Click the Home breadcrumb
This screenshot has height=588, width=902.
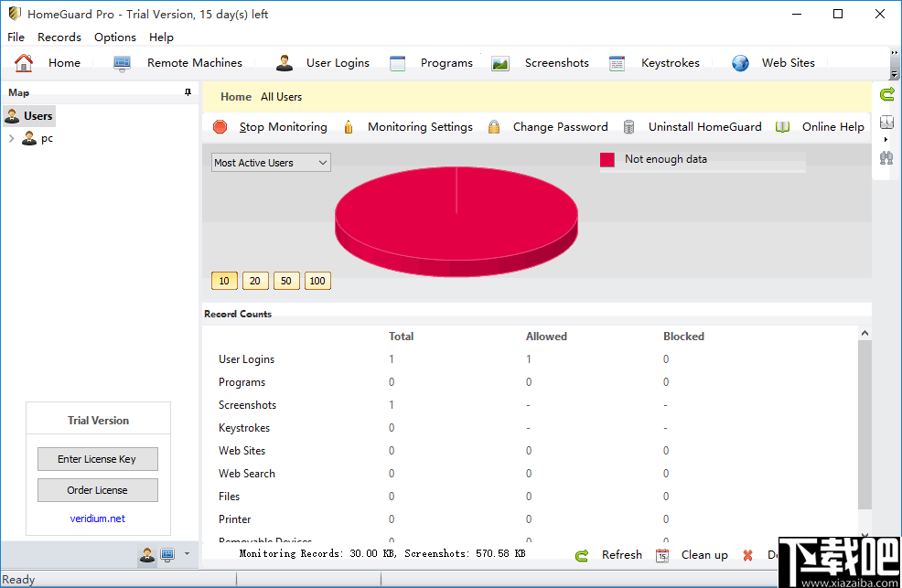tap(236, 97)
